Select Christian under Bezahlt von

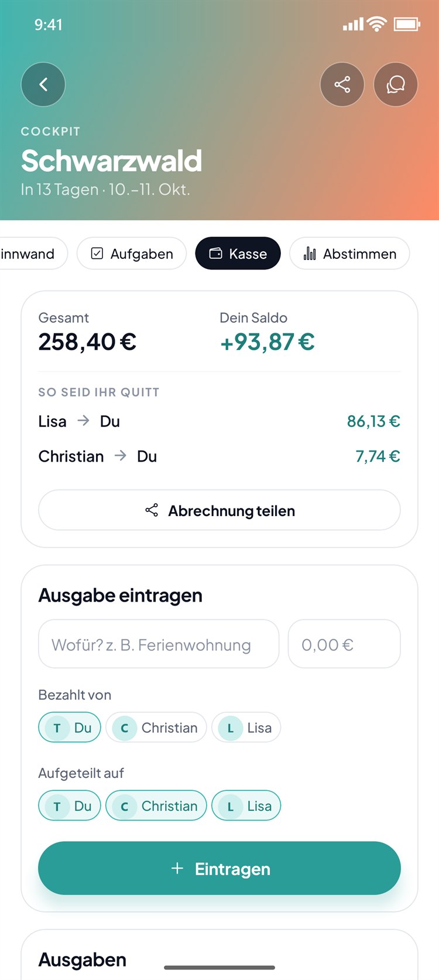coord(156,728)
